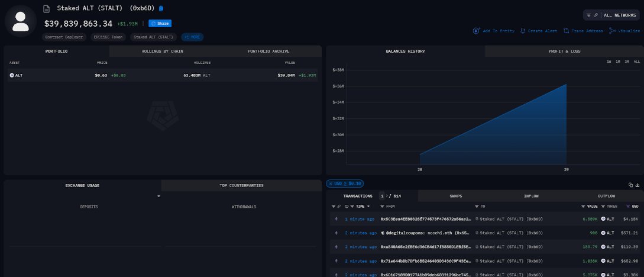Open the Portfolio Archive tab
Viewport: 644px width, 277px height.
[x=268, y=51]
